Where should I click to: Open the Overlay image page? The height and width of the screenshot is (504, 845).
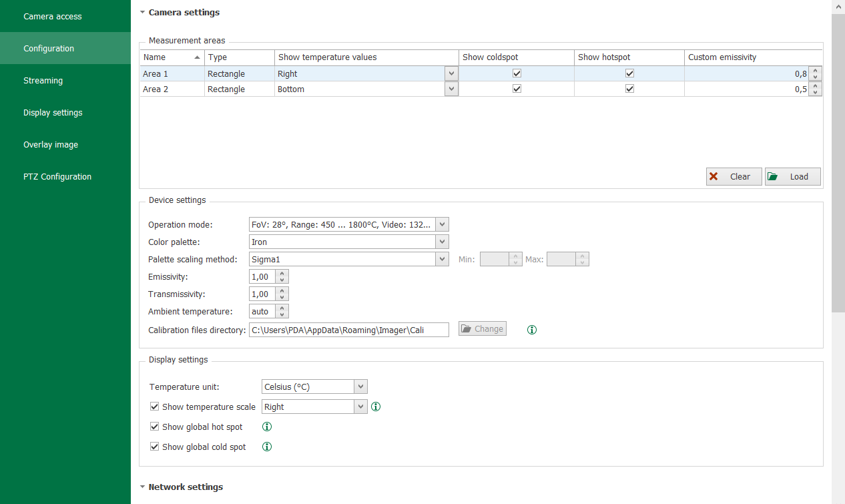pos(65,144)
